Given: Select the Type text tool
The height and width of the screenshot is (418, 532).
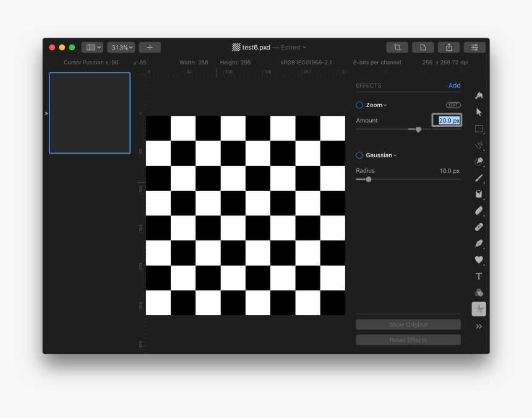Looking at the screenshot, I should pyautogui.click(x=479, y=276).
